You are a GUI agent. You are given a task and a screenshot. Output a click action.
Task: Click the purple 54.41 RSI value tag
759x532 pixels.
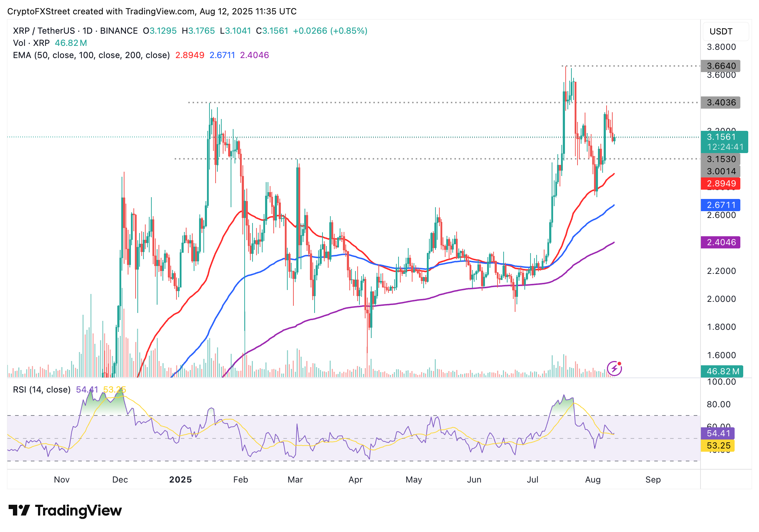pos(717,433)
